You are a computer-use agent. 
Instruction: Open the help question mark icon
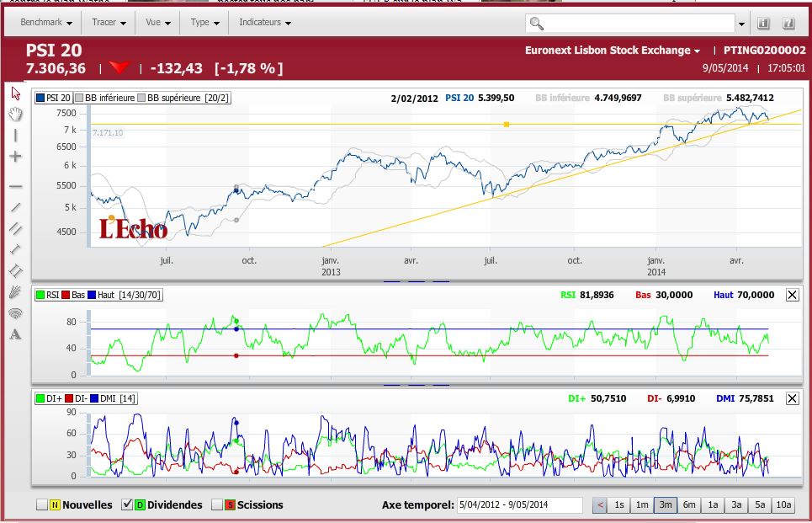coord(788,24)
